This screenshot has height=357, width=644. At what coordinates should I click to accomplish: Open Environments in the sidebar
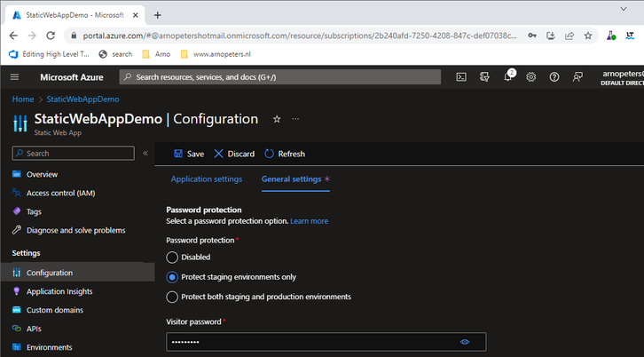(50, 347)
